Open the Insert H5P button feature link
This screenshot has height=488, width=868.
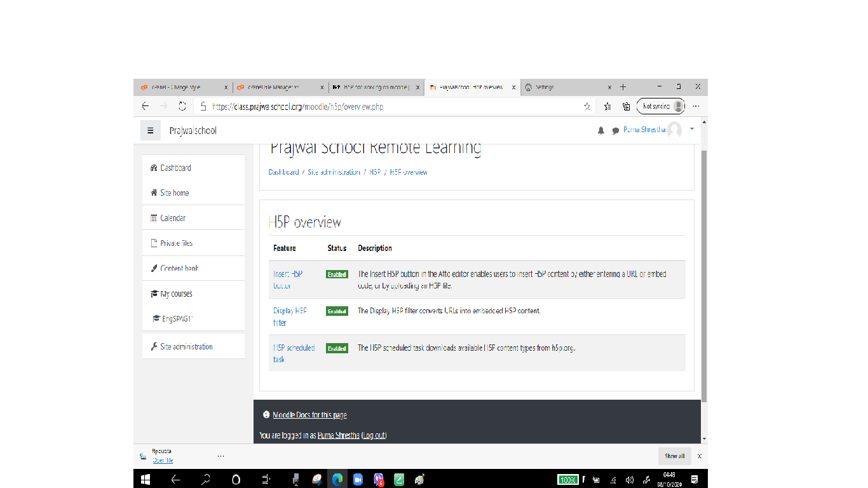click(x=288, y=280)
